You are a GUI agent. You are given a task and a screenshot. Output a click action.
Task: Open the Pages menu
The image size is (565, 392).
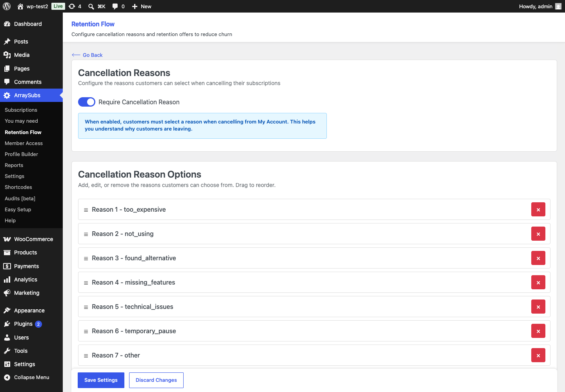(x=31, y=69)
